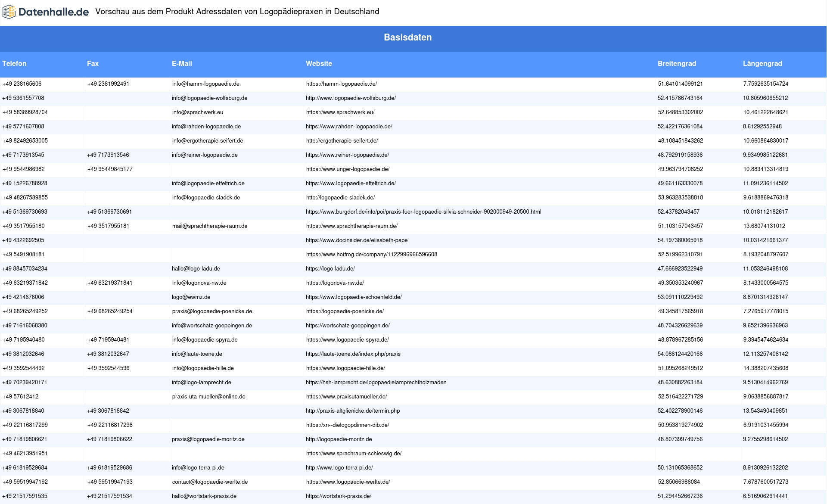Click phone number +49 4322692505

coord(23,240)
